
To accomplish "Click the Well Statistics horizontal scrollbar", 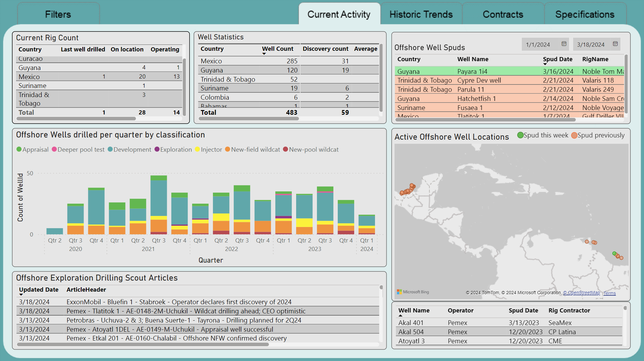I will tap(249, 119).
